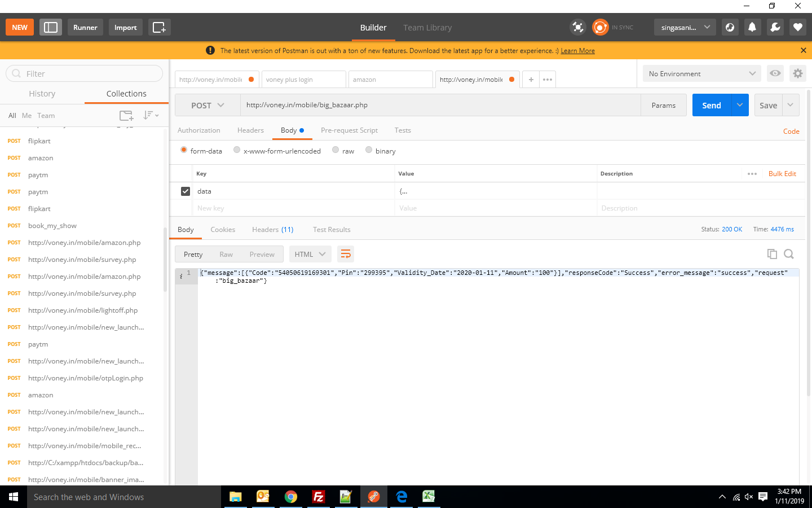
Task: Copy response to clipboard icon
Action: [x=772, y=254]
